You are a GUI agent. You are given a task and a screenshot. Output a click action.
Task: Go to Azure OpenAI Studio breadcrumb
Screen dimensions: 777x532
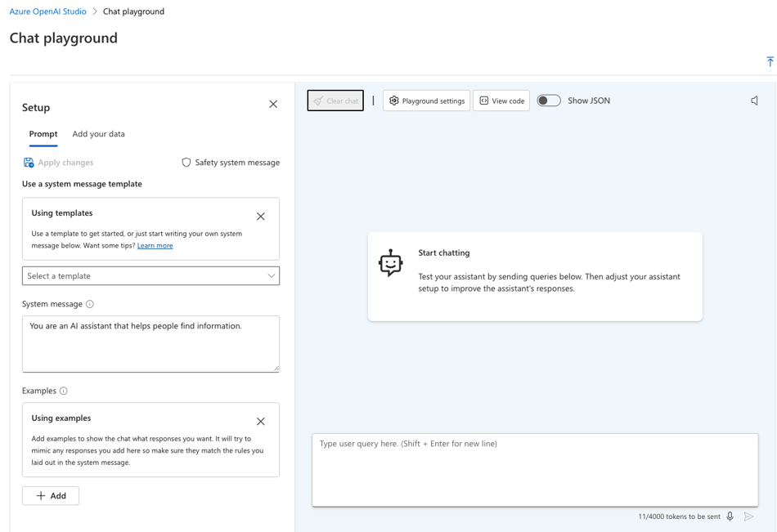(x=47, y=11)
